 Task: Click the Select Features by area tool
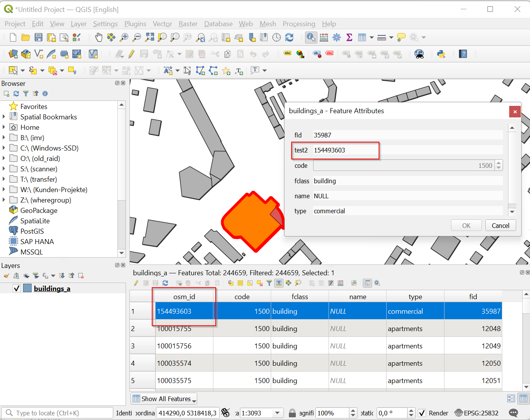(x=13, y=70)
